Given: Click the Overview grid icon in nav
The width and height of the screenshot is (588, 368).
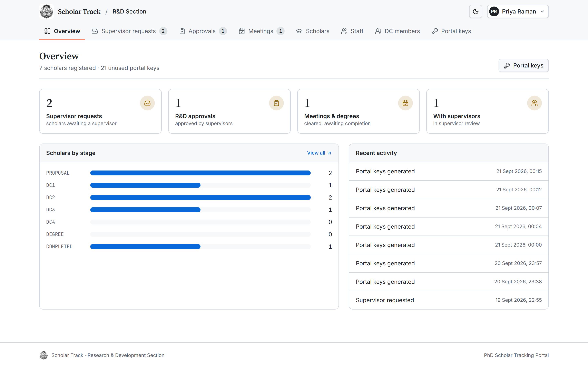Looking at the screenshot, I should [47, 31].
